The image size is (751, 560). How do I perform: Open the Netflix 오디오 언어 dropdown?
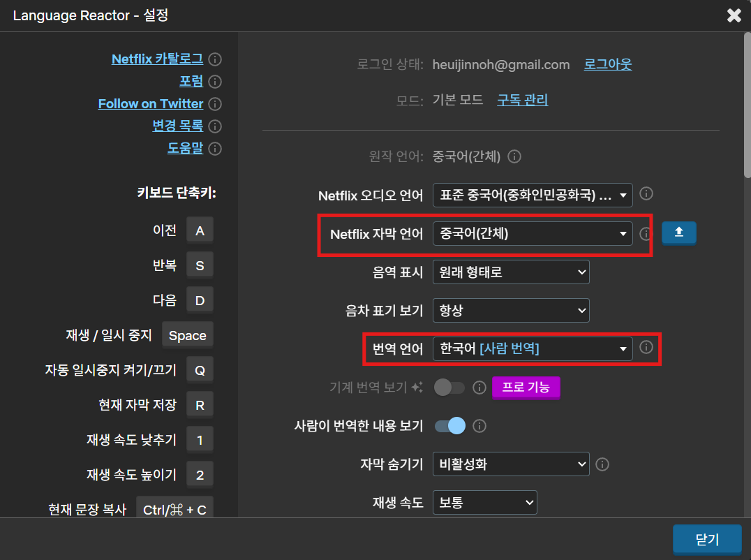point(533,195)
